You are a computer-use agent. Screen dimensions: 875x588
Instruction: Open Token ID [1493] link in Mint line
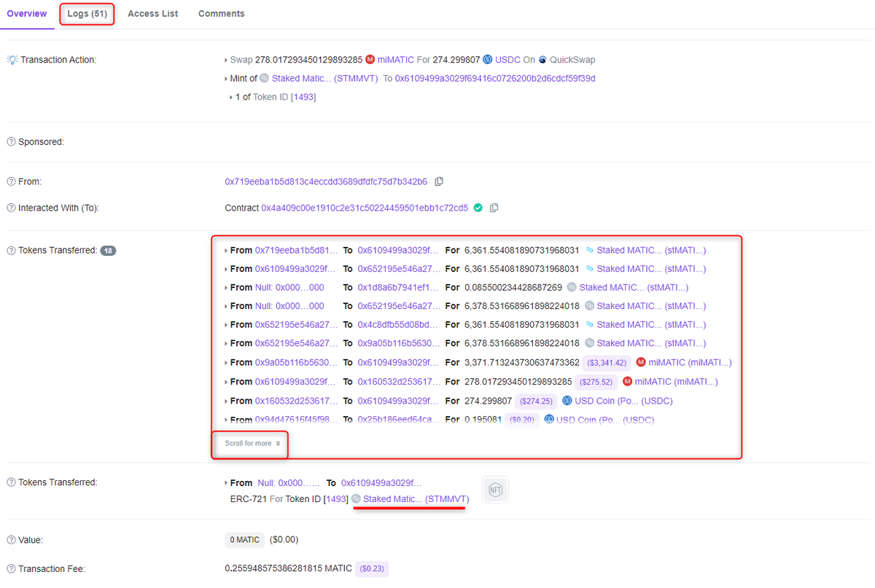point(303,97)
